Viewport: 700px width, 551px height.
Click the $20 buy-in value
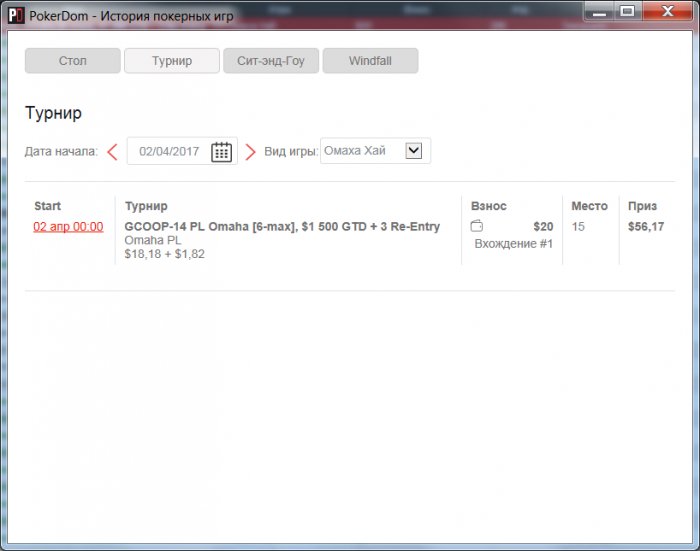tap(543, 227)
